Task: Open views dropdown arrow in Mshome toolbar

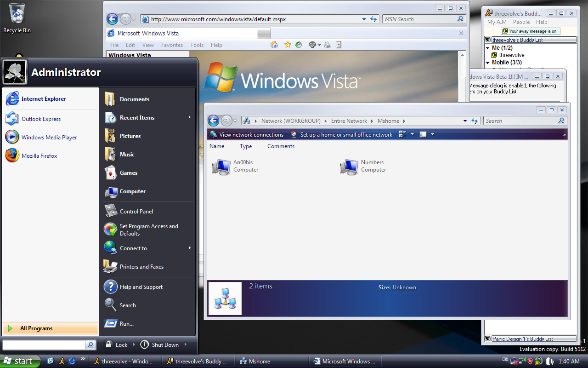Action: coord(412,134)
